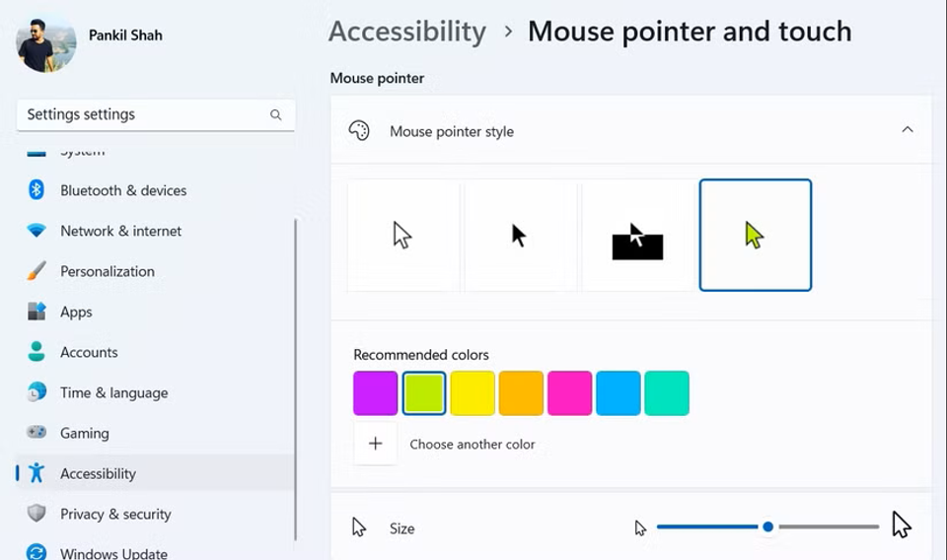This screenshot has width=947, height=560.
Task: Go to Accounts settings page
Action: (x=89, y=352)
